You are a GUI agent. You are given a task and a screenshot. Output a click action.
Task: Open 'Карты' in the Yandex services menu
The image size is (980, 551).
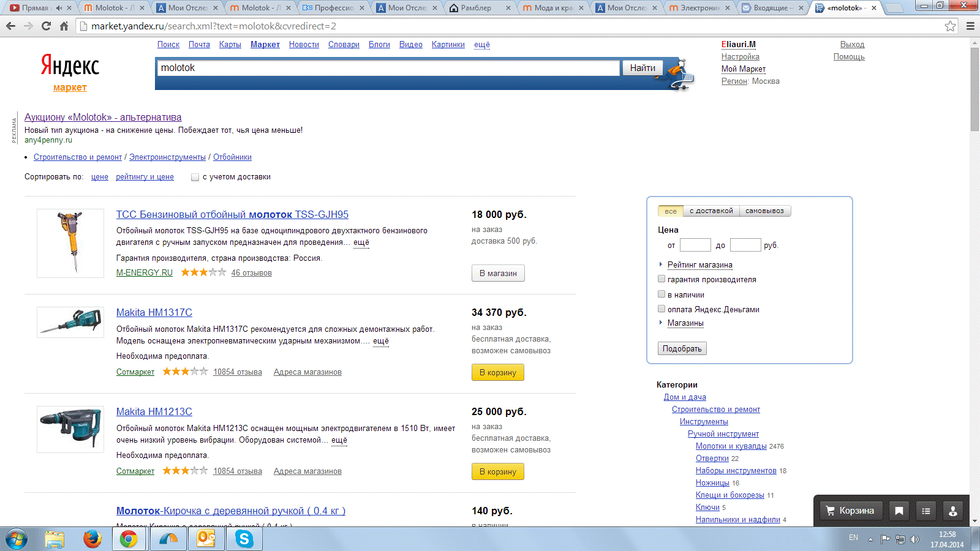point(230,45)
